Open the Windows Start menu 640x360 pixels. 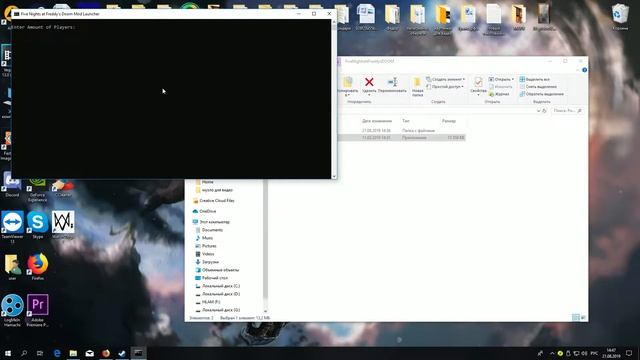point(8,353)
